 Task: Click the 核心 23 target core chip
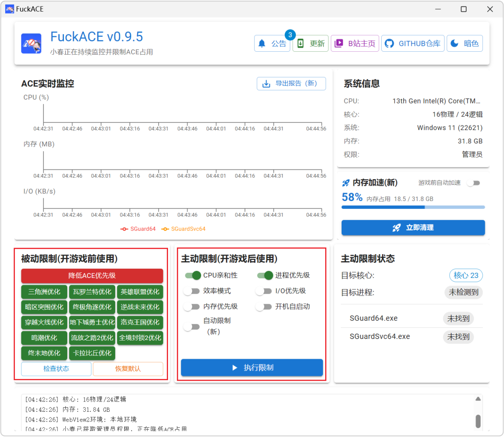coord(466,275)
